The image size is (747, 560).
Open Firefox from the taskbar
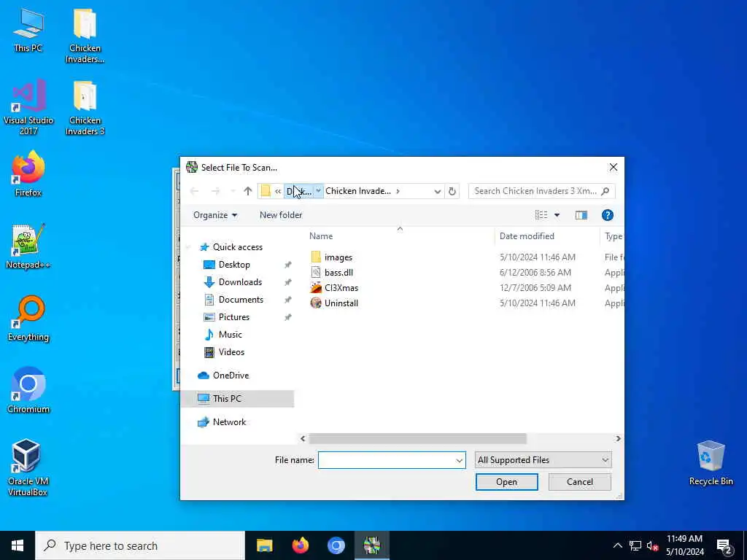point(300,545)
